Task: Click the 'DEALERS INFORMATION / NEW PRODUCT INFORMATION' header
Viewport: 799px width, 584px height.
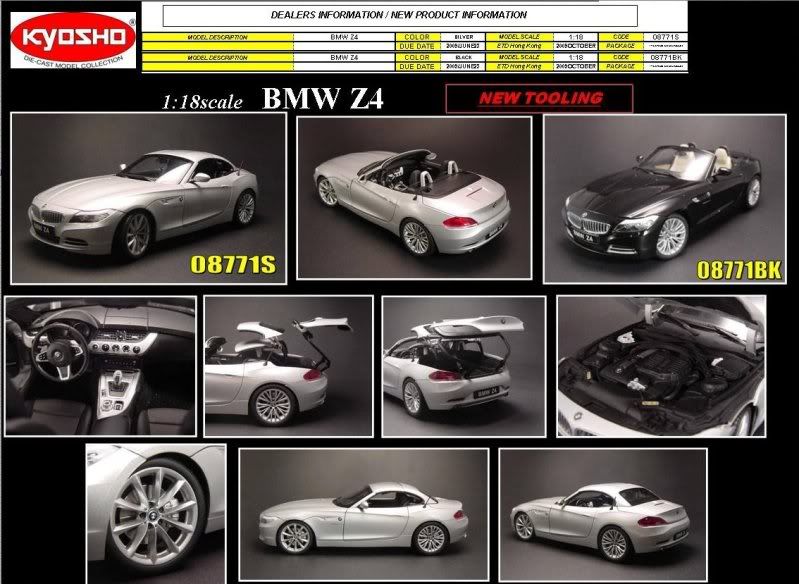Action: coord(400,15)
